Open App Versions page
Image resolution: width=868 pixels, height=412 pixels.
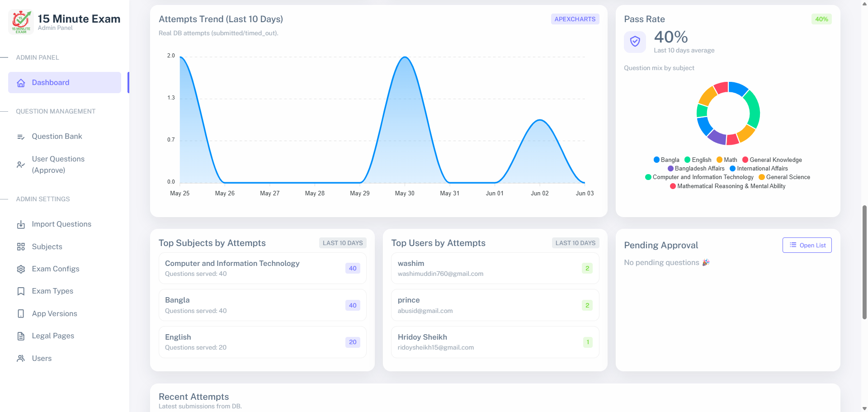click(65, 314)
